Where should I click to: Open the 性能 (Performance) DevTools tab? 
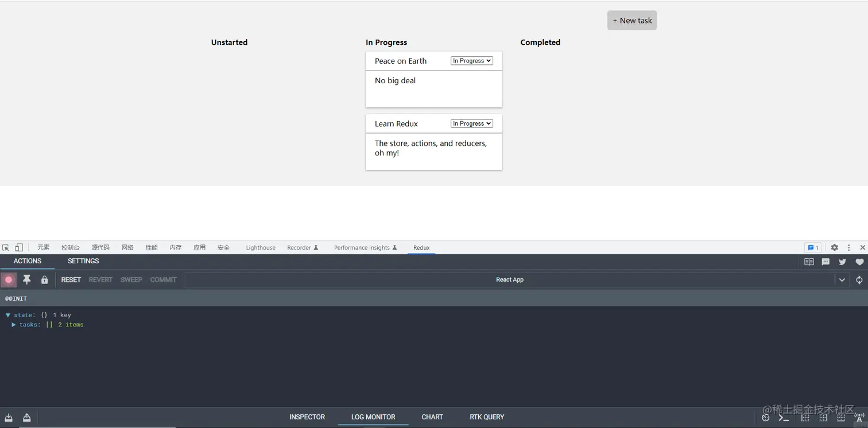[152, 248]
